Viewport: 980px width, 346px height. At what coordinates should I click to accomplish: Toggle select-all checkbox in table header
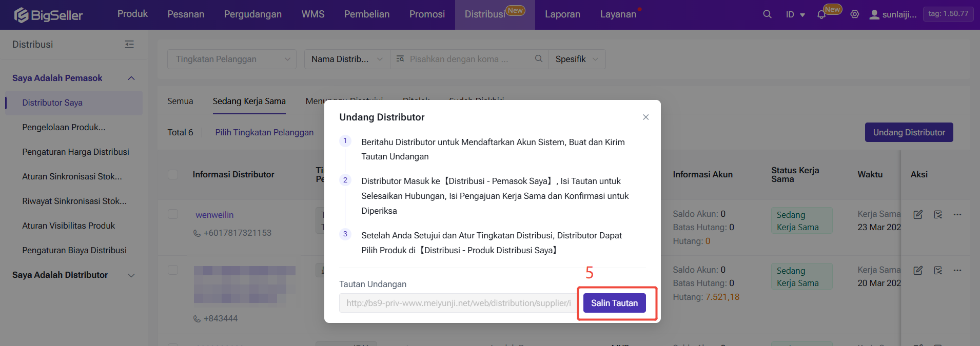[x=173, y=174]
